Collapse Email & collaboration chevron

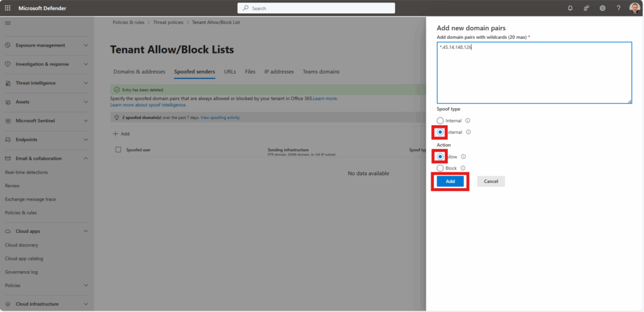(x=86, y=159)
